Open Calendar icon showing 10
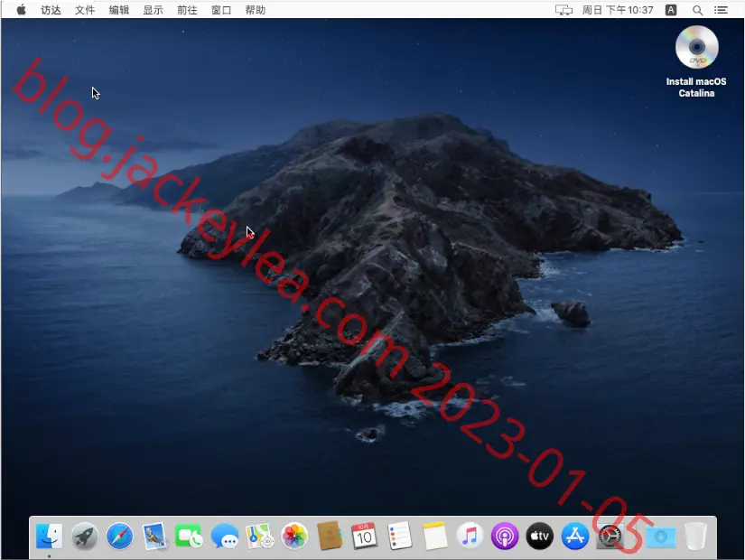 point(365,537)
